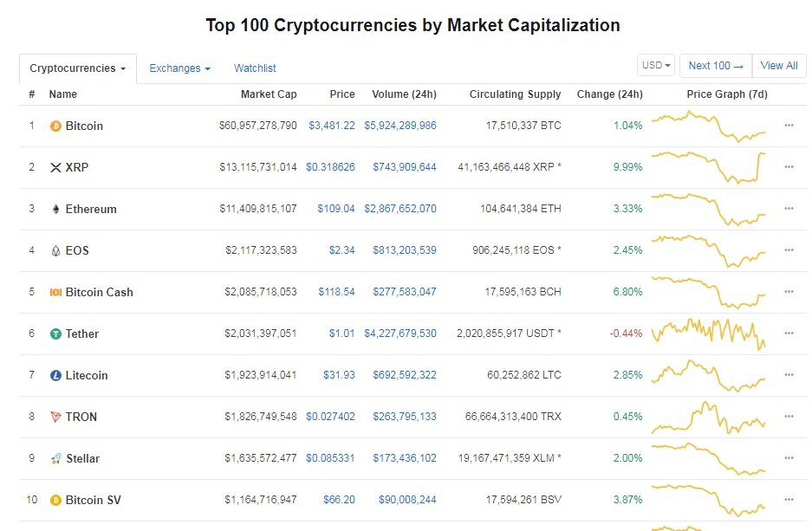Click the Bitcoin coin logo icon
The height and width of the screenshot is (531, 812).
click(55, 126)
